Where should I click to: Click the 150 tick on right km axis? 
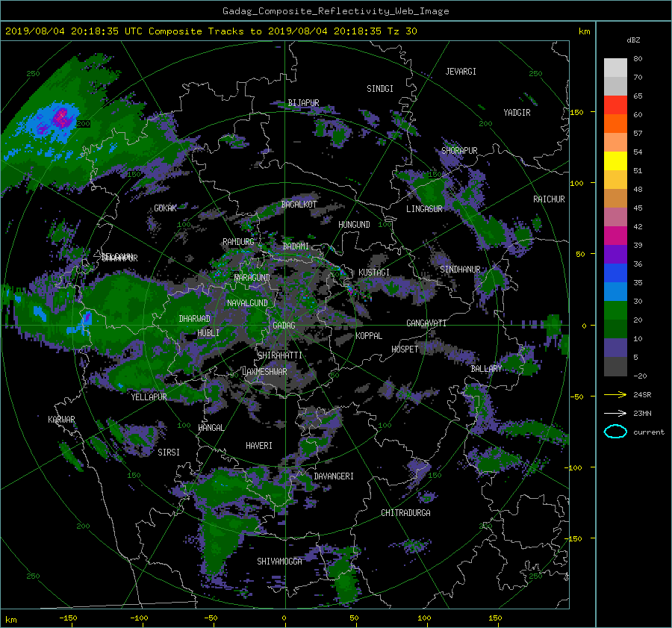tap(577, 112)
